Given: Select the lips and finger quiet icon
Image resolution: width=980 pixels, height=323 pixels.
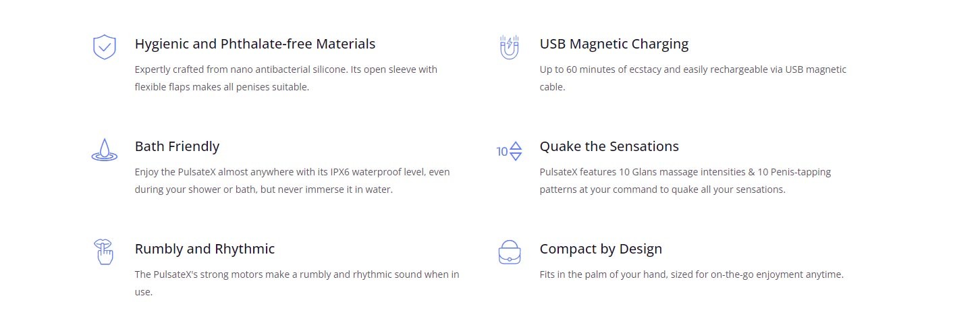Looking at the screenshot, I should (103, 252).
